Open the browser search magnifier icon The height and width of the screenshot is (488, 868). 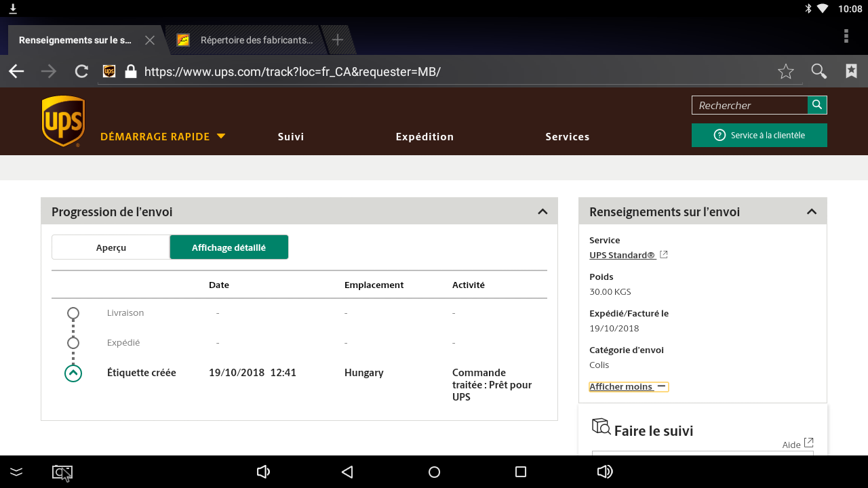coord(819,71)
